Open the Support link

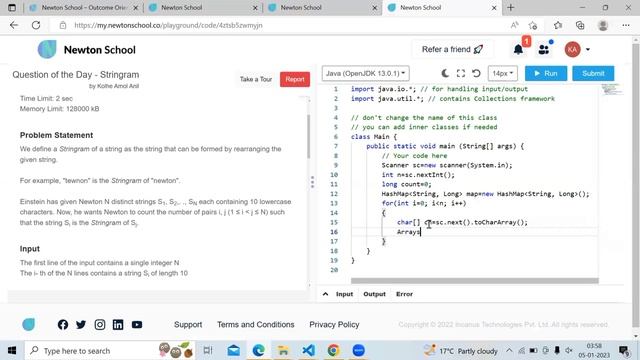tap(188, 324)
